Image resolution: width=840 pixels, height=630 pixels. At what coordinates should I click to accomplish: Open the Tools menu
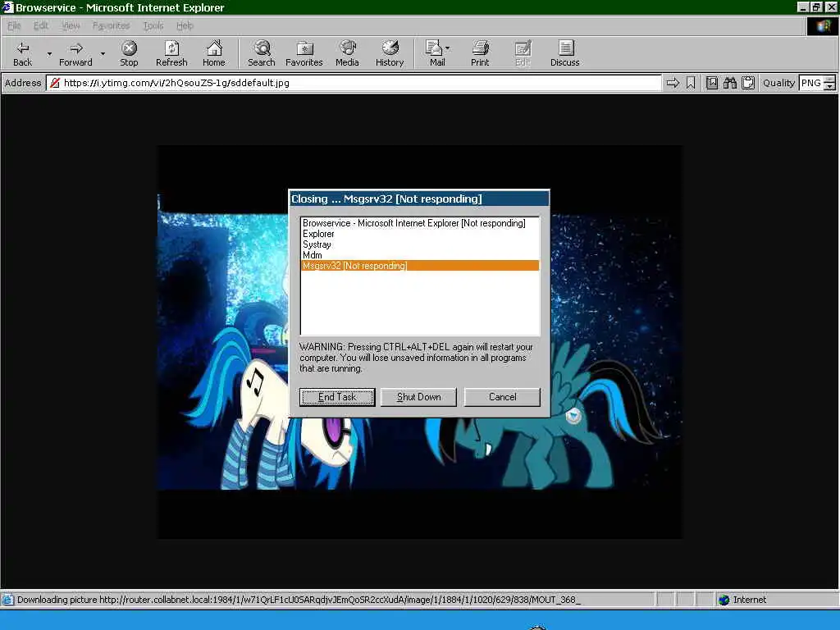point(153,25)
